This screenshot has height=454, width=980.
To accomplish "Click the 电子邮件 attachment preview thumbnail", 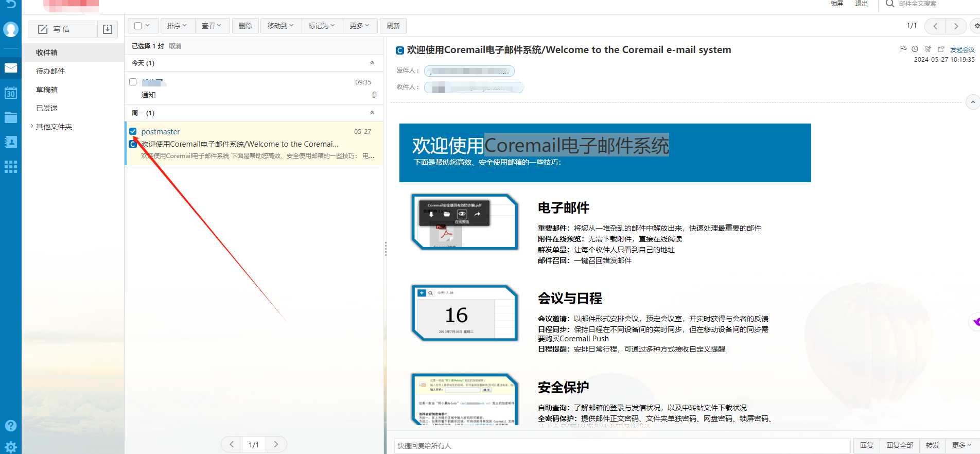I will coord(464,221).
